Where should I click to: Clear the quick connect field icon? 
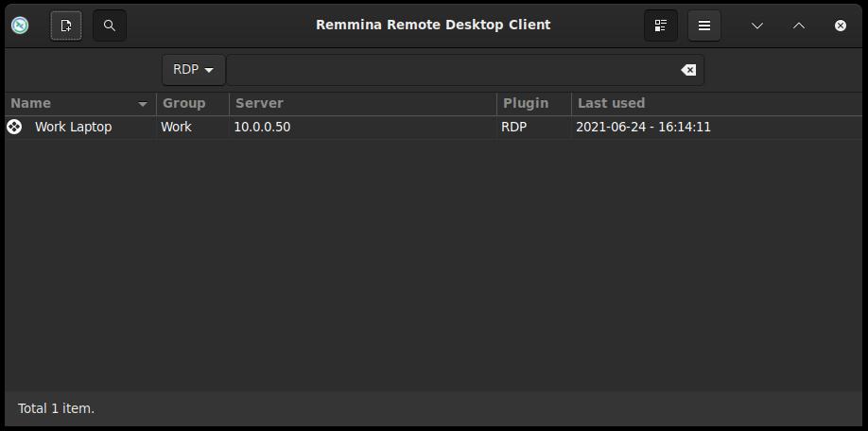688,70
